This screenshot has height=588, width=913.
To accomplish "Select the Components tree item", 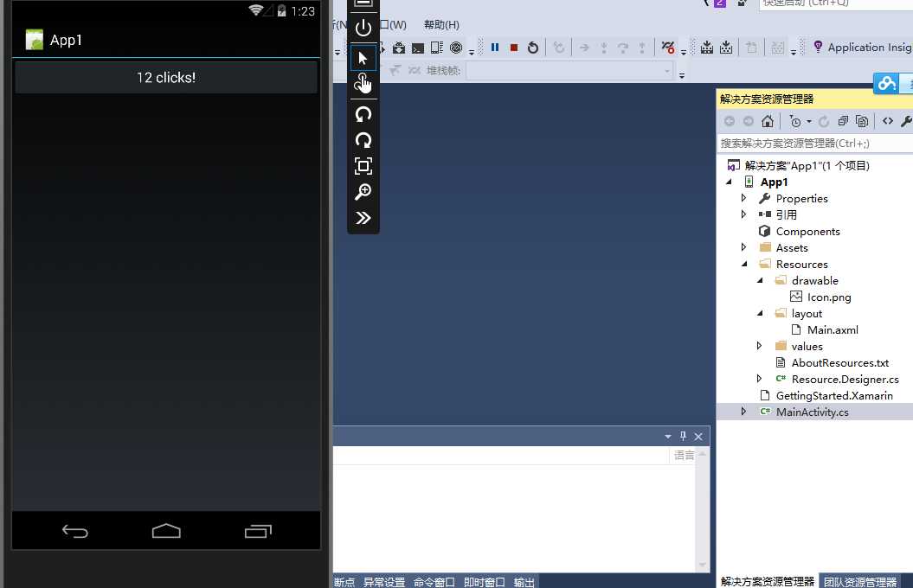I will [807, 232].
